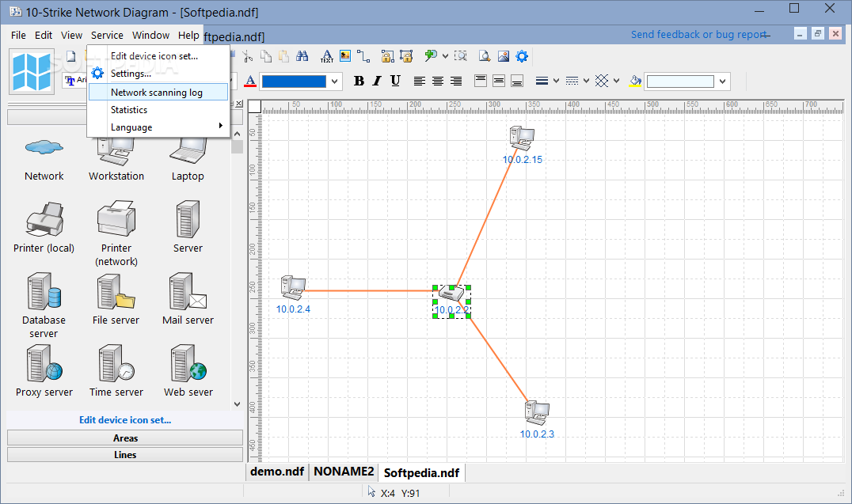This screenshot has width=852, height=504.
Task: Click the zoom-in magnifier with plus
Action: coord(431,55)
